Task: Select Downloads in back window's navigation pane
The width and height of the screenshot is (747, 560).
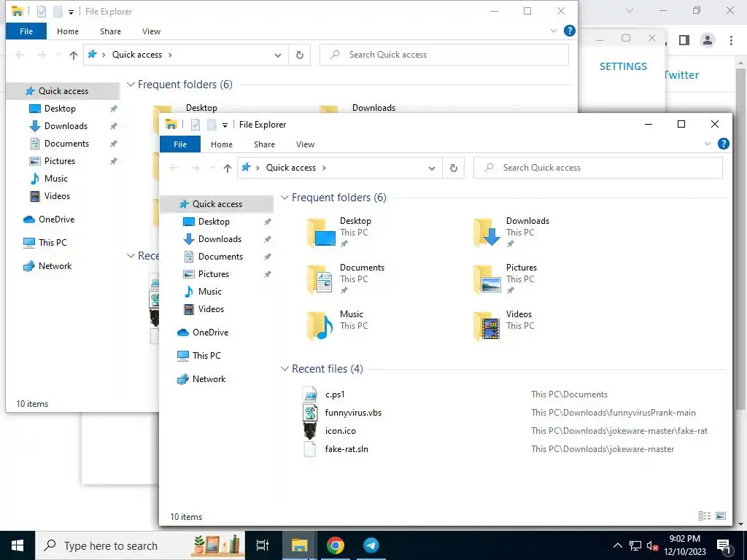Action: tap(66, 126)
